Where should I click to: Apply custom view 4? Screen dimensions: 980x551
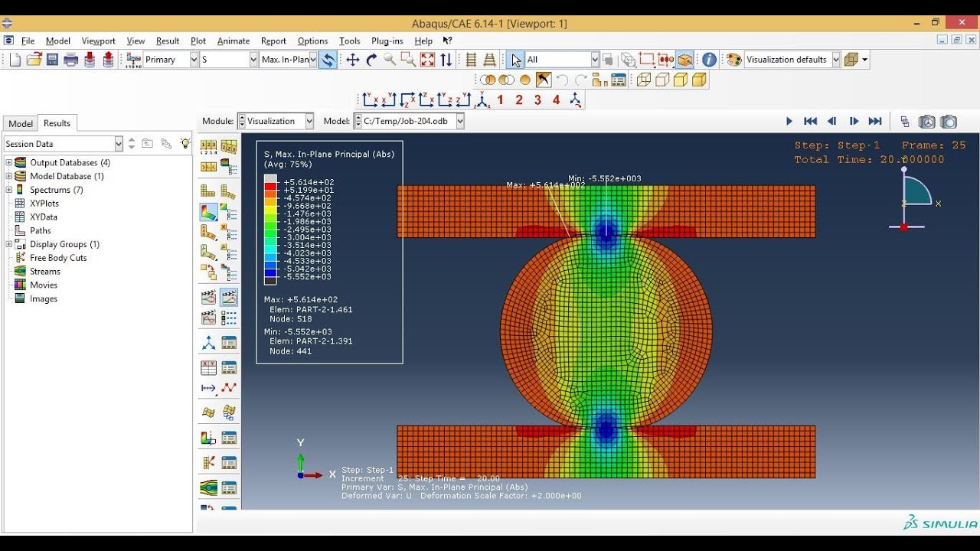pyautogui.click(x=557, y=99)
